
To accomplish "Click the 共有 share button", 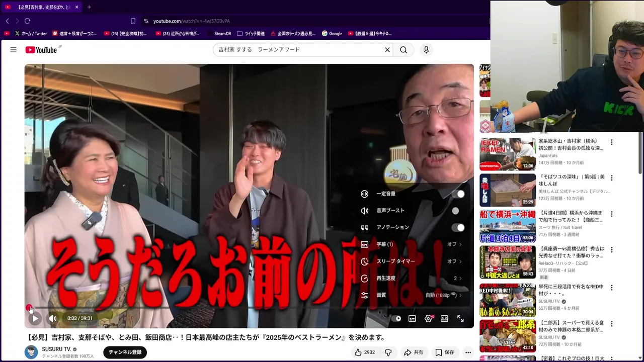I will [414, 352].
